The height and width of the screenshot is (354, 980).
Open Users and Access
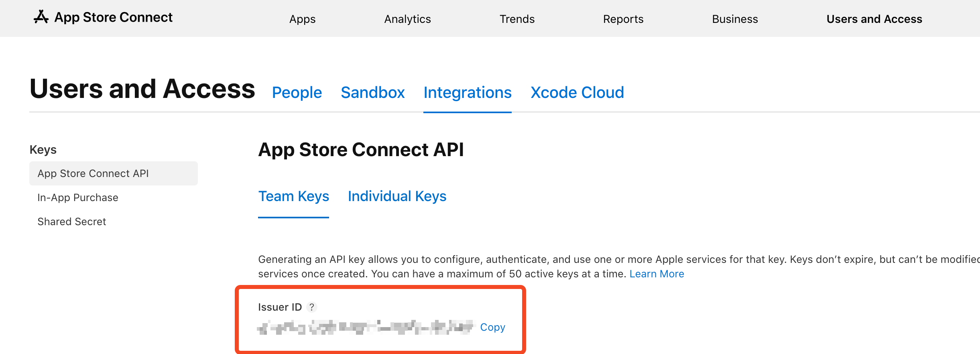pos(874,18)
